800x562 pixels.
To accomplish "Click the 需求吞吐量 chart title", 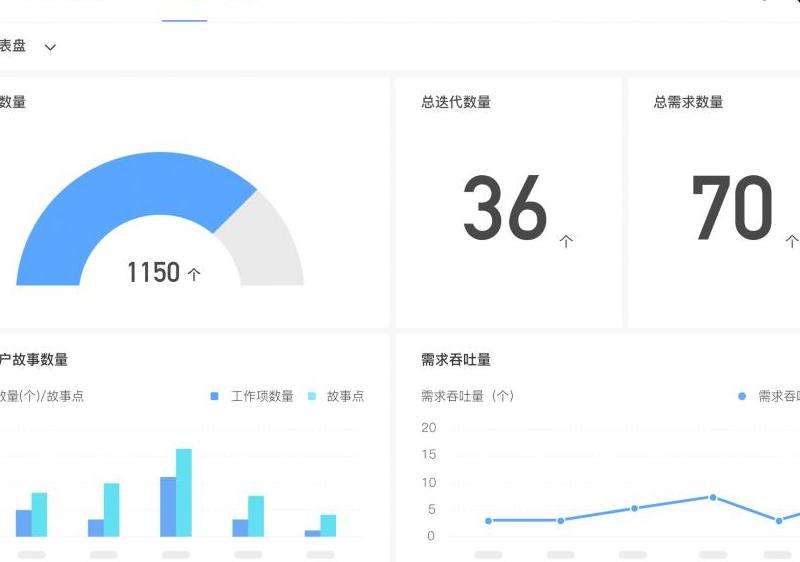I will tap(456, 360).
